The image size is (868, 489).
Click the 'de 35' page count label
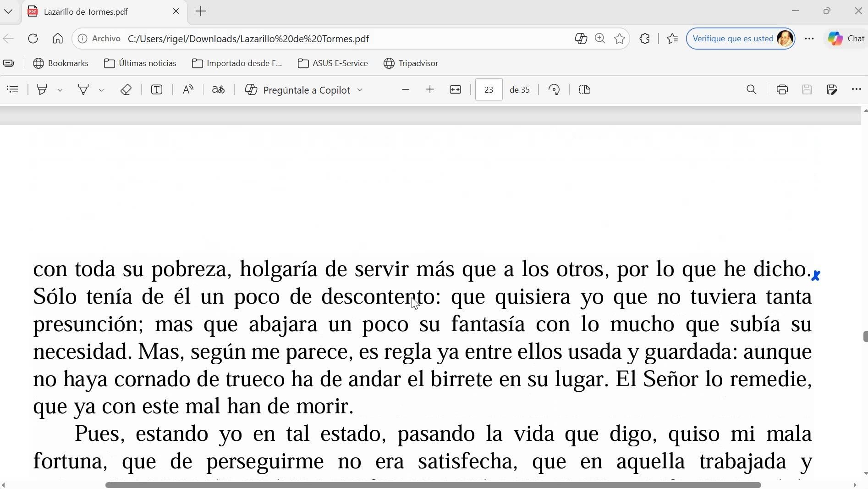(520, 90)
